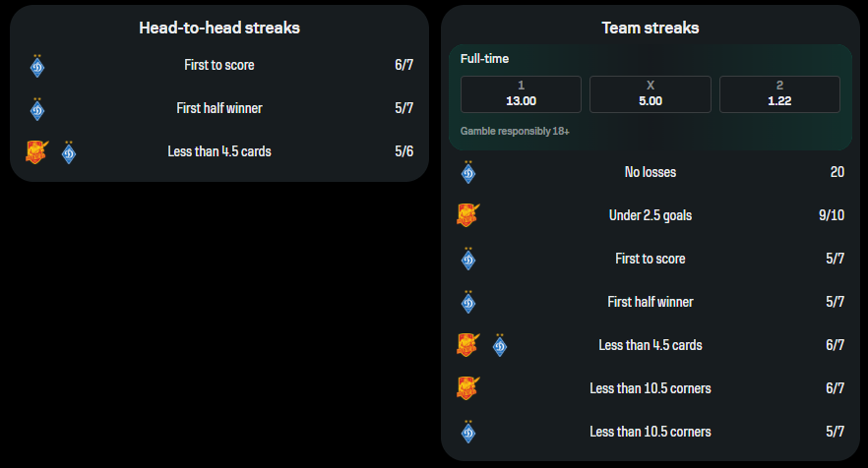Image resolution: width=868 pixels, height=468 pixels.
Task: Click Dynamo crest beside head-to-head First half winner
Action: point(37,109)
